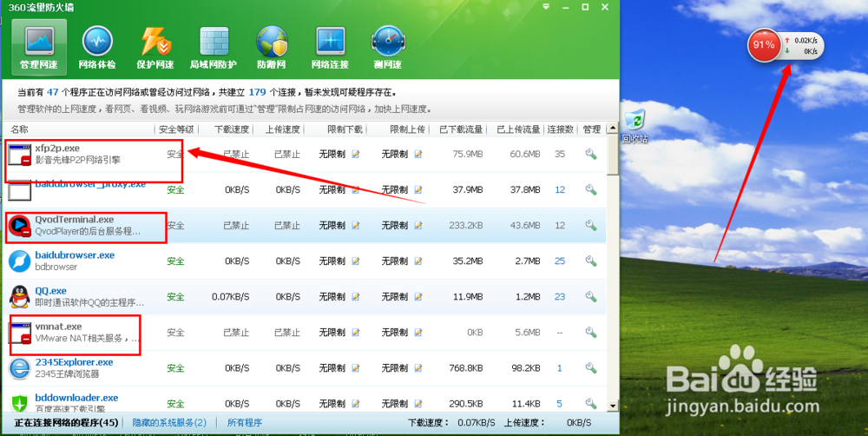
Task: Edit upload limit for xfp2p.exe
Action: (418, 154)
